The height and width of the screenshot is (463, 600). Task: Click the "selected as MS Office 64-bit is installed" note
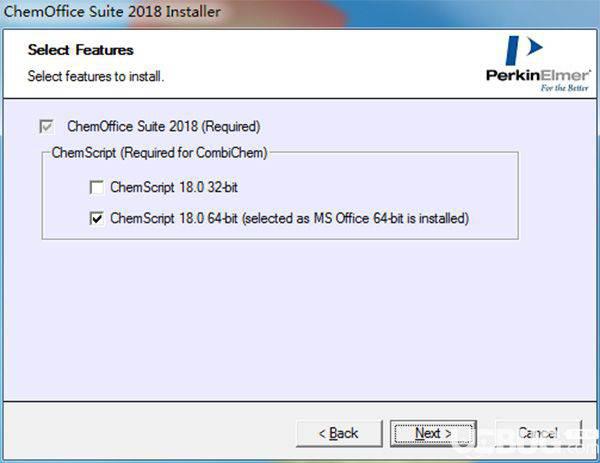click(355, 218)
